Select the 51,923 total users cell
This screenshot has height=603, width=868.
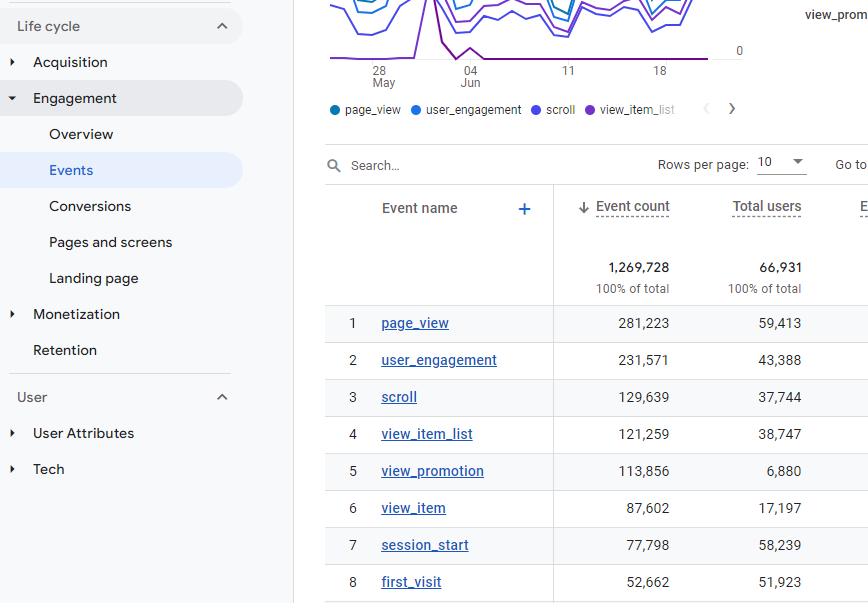pyautogui.click(x=779, y=583)
